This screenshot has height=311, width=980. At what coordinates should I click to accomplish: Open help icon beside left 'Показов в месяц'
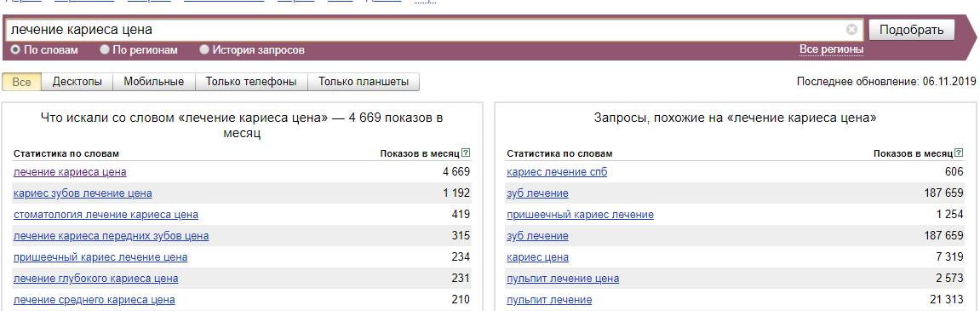pyautogui.click(x=466, y=153)
